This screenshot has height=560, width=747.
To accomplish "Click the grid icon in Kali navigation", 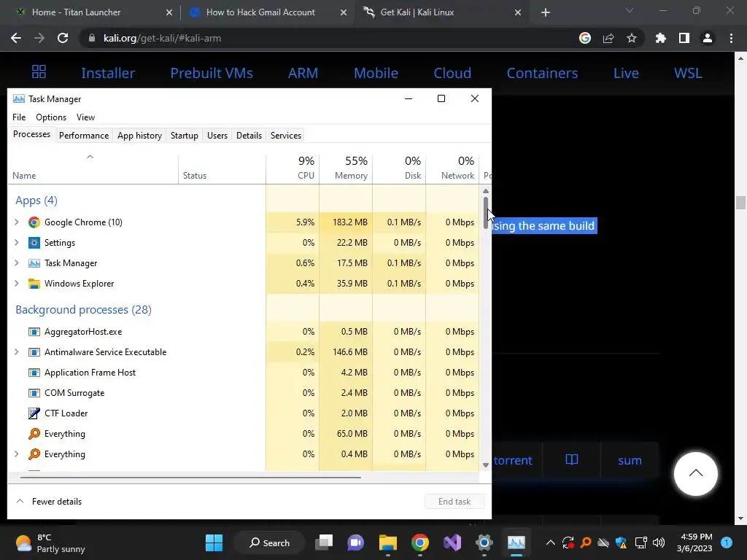I will pos(39,72).
